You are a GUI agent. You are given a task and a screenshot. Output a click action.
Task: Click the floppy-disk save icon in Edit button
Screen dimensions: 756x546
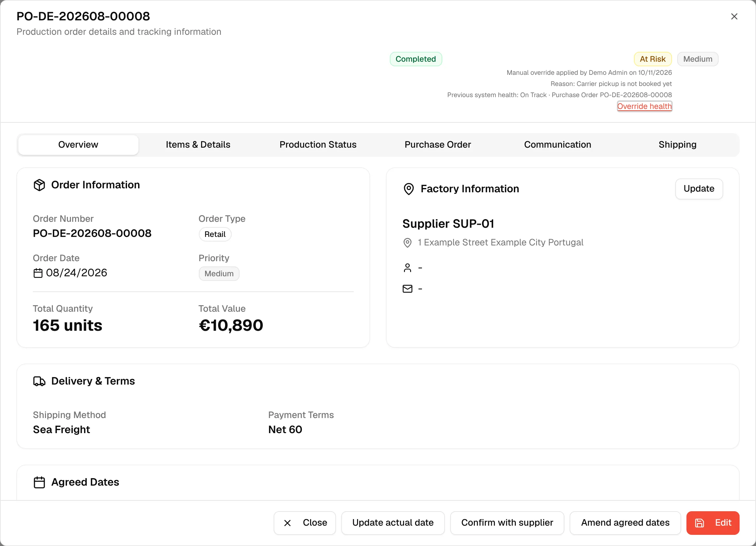click(x=699, y=523)
